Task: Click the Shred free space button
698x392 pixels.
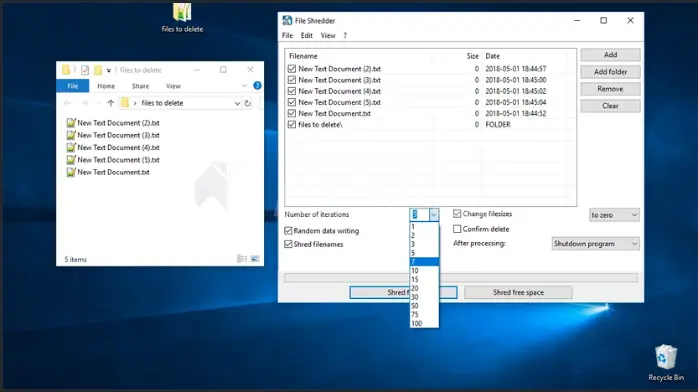Action: (x=518, y=292)
